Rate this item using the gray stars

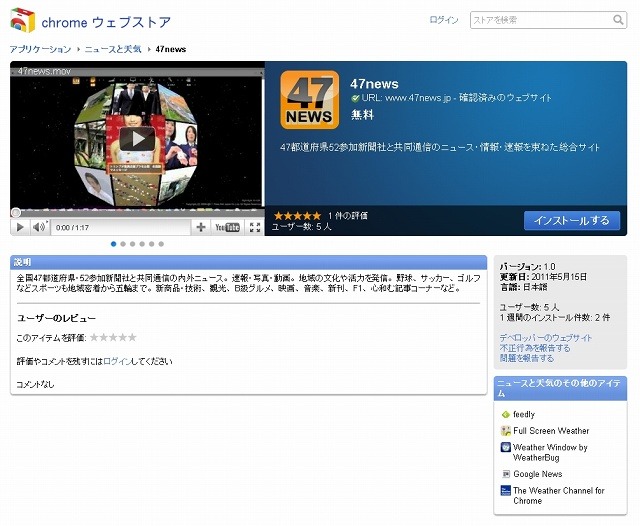(113, 337)
